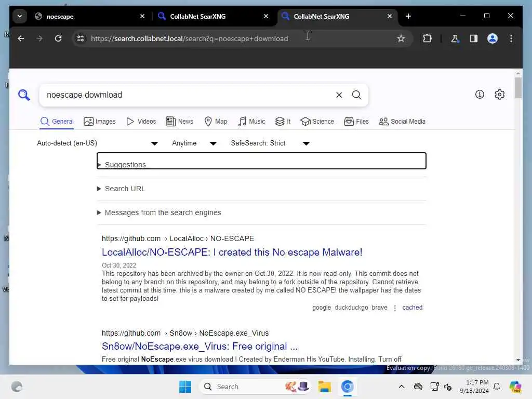Viewport: 532px width, 399px height.
Task: Select the News category tab
Action: pos(179,122)
